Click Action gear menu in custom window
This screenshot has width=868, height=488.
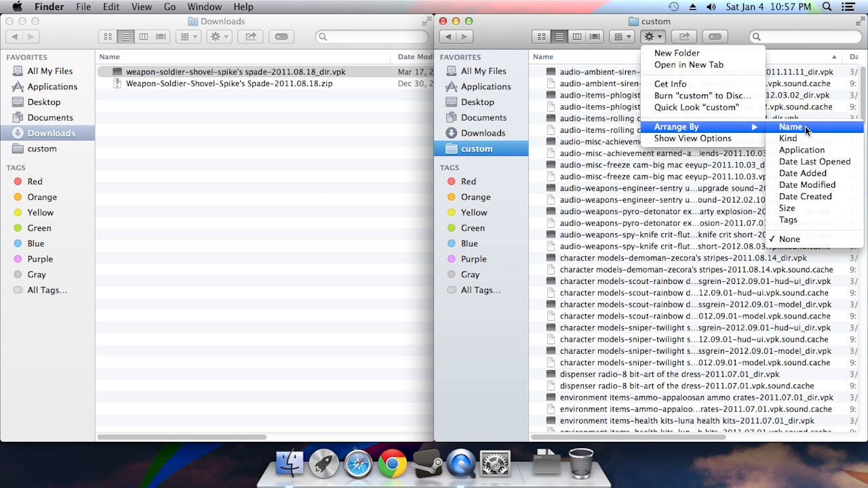[653, 37]
